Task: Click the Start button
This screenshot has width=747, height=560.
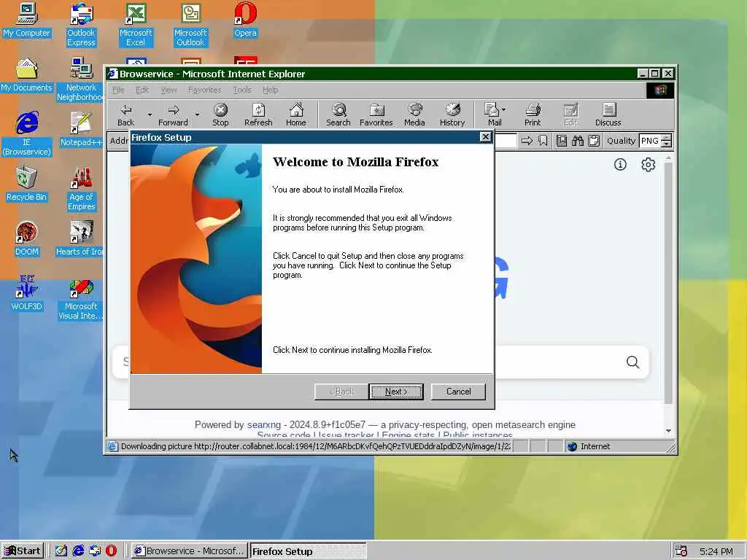Action: coord(23,551)
